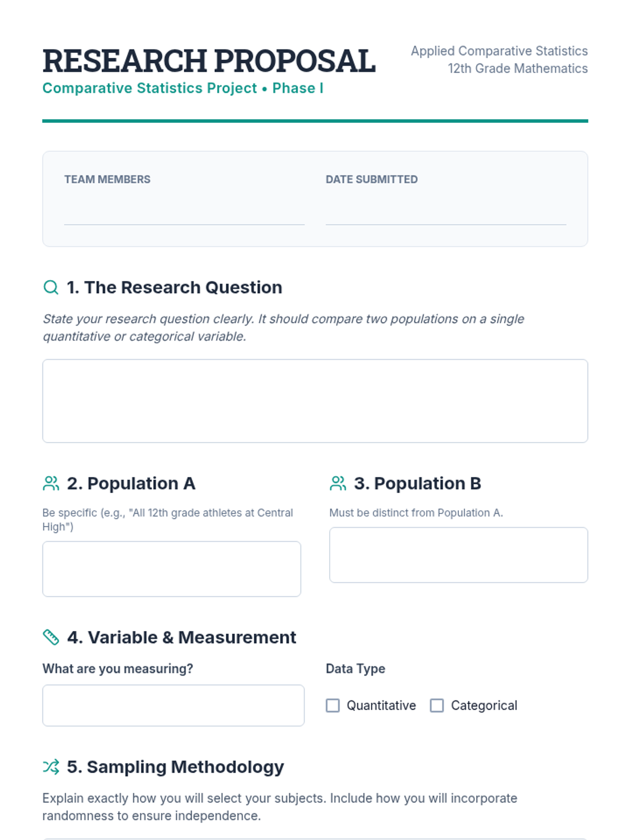The height and width of the screenshot is (840, 630).
Task: Click the Applied Comparative Statistics course label
Action: point(499,51)
